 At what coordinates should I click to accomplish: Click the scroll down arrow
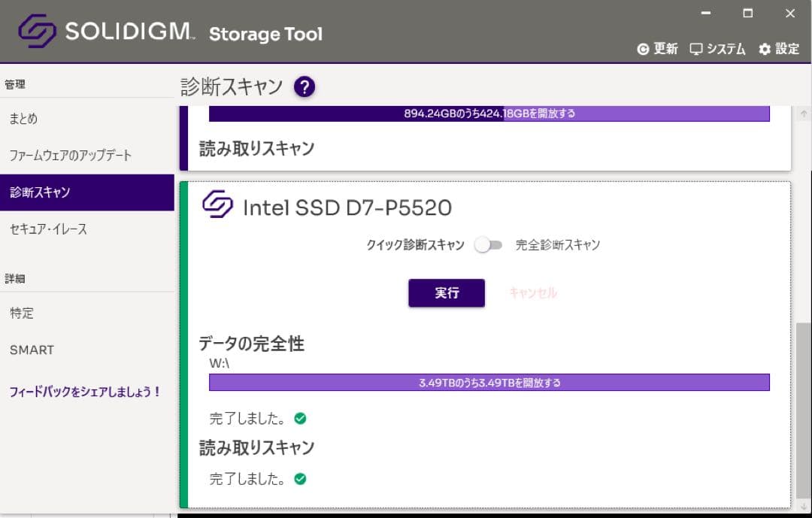[x=804, y=505]
